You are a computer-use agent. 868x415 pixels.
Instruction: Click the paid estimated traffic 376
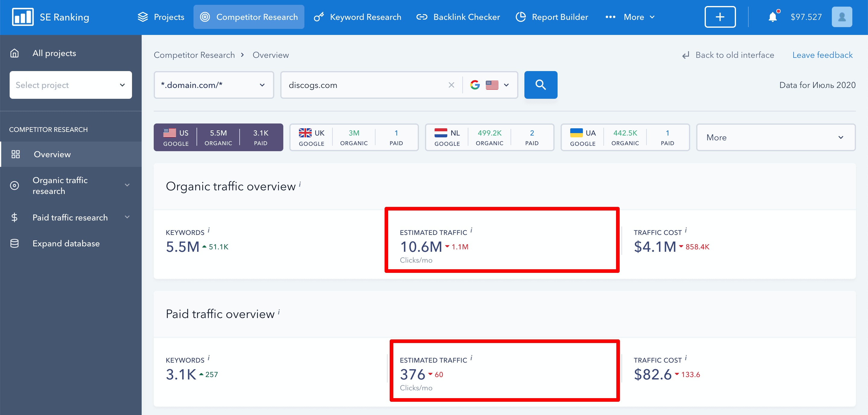[x=412, y=374]
